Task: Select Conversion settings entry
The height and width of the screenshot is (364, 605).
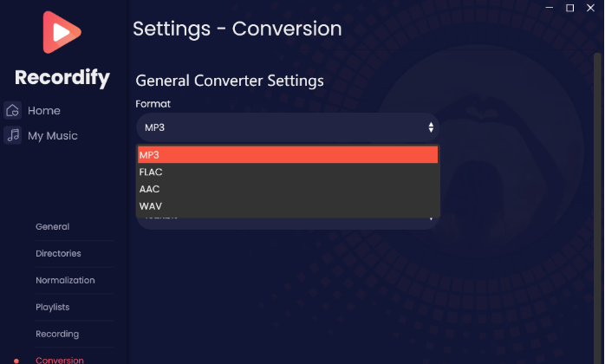Action: pos(60,361)
